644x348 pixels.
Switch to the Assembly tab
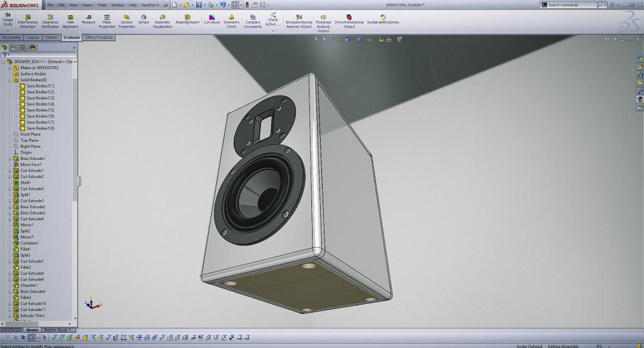coord(11,37)
